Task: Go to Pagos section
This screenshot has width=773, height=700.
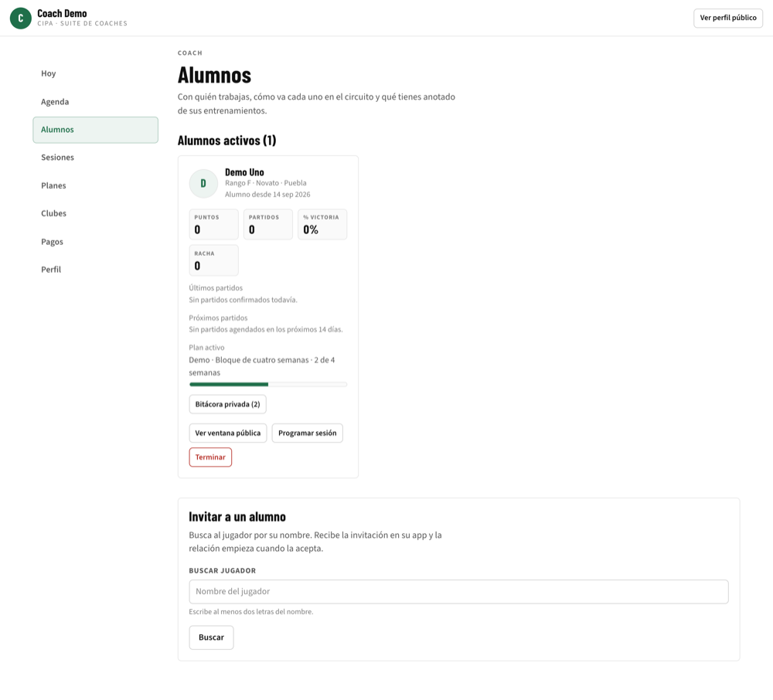Action: pos(96,241)
